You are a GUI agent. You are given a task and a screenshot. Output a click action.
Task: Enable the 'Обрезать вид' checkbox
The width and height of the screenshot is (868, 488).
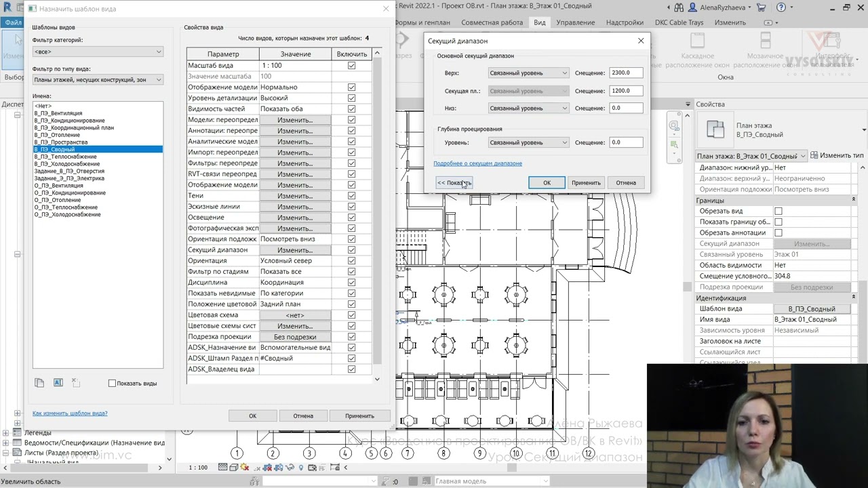pos(778,211)
